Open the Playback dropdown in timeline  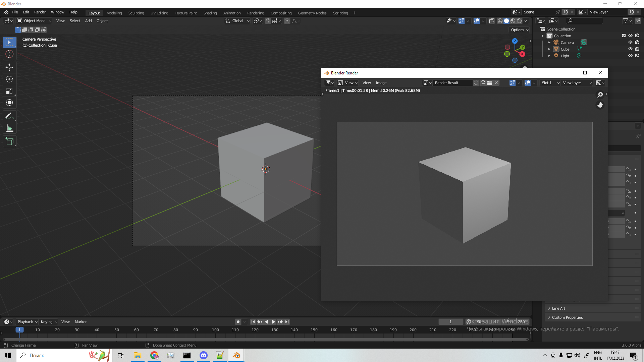[28, 322]
